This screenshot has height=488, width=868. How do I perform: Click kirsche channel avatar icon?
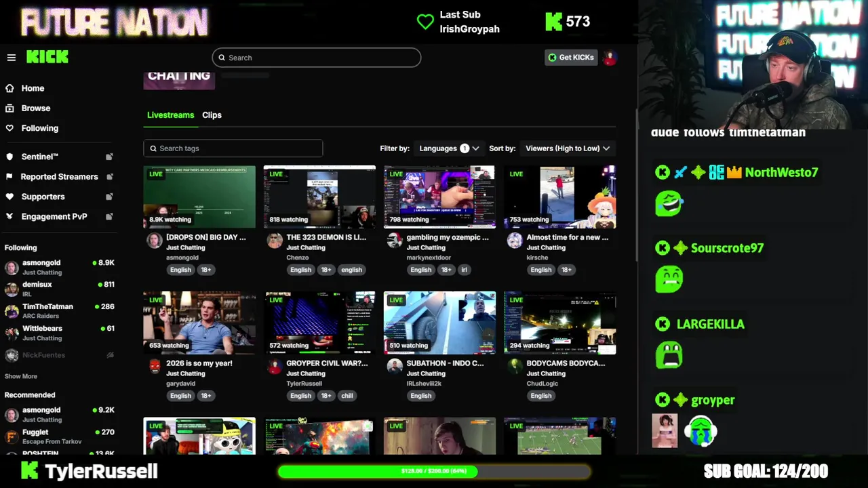(x=515, y=241)
